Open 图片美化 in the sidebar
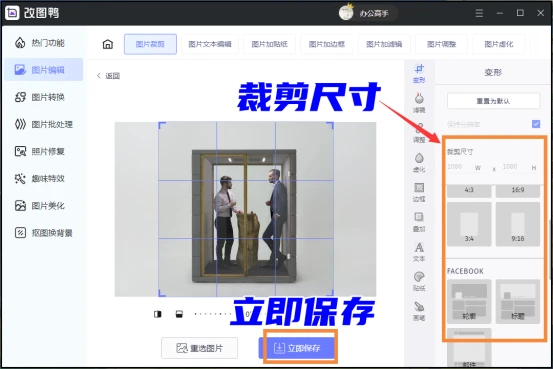Screen dimensions: 553x369 [40, 206]
